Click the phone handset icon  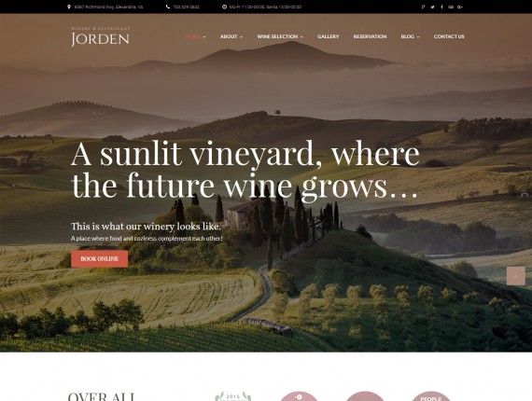[x=168, y=7]
